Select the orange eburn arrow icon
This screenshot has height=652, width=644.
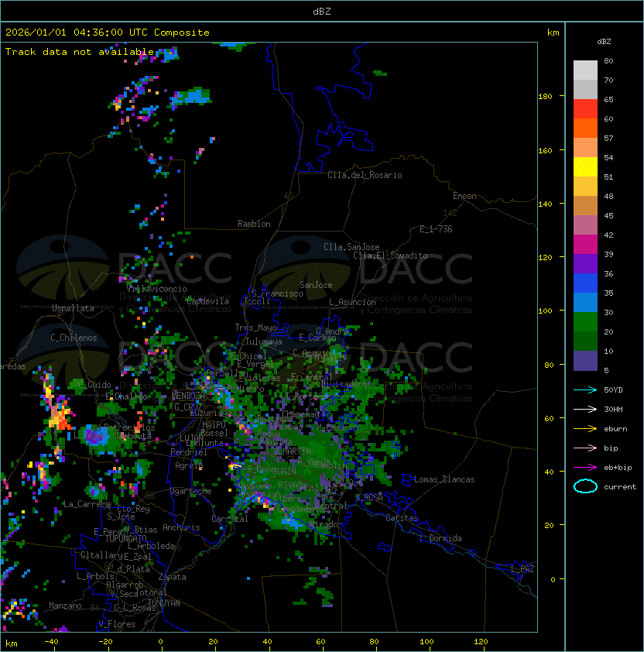pyautogui.click(x=585, y=428)
